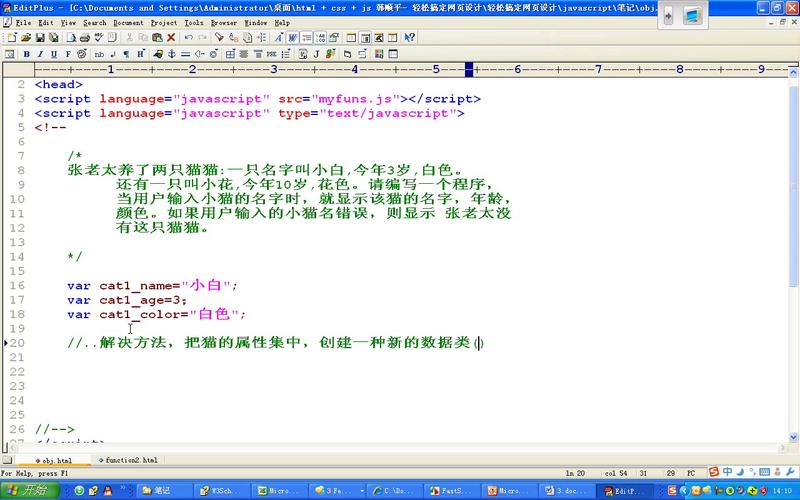Screen dimensions: 800x500
Task: Click the '<head>' tag on line 2
Action: (x=59, y=84)
